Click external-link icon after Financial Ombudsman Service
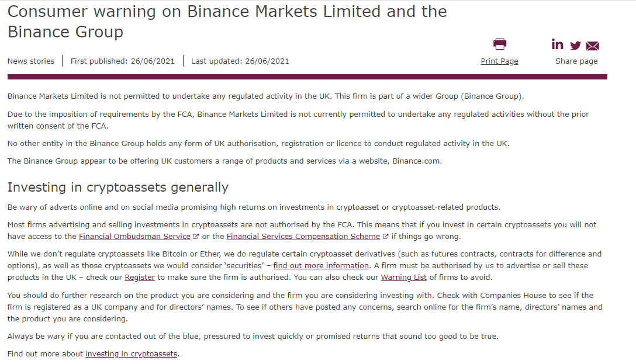Screen dimensions: 636x364 tap(195, 236)
